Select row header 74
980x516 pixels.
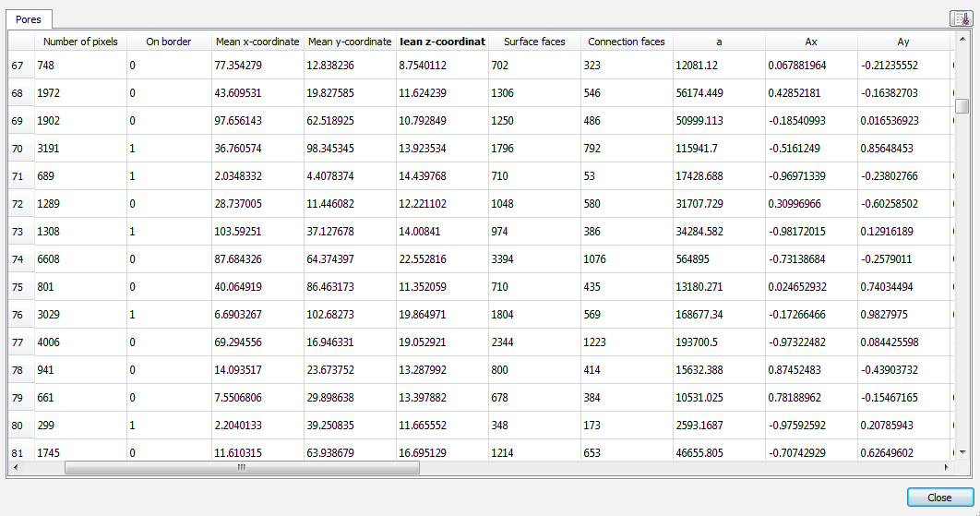pos(18,259)
